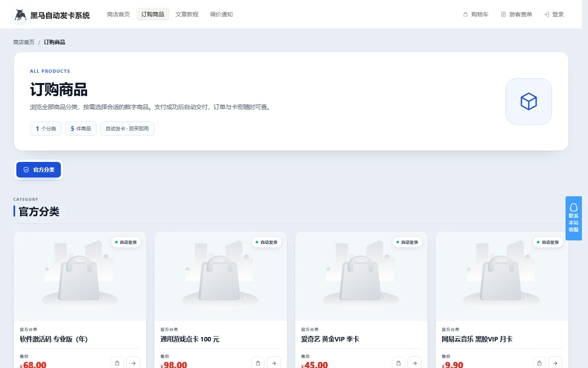This screenshot has height=368, width=588.
Task: Select the 订购商品 navigation tab
Action: pos(153,14)
